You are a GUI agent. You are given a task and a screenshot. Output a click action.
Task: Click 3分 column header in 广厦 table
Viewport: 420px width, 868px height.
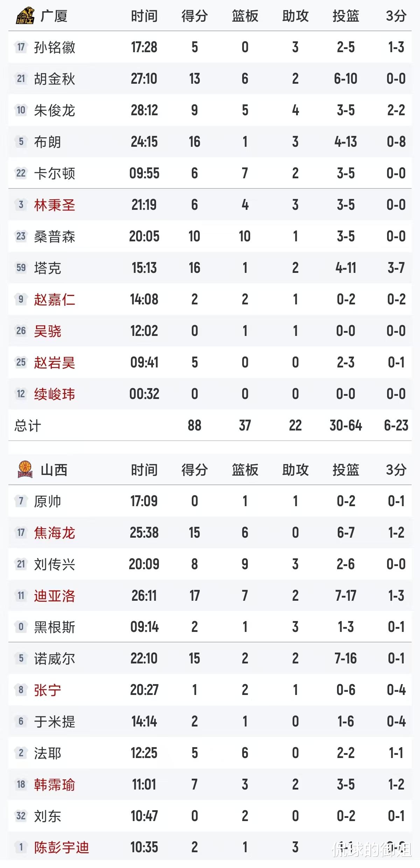tap(396, 16)
